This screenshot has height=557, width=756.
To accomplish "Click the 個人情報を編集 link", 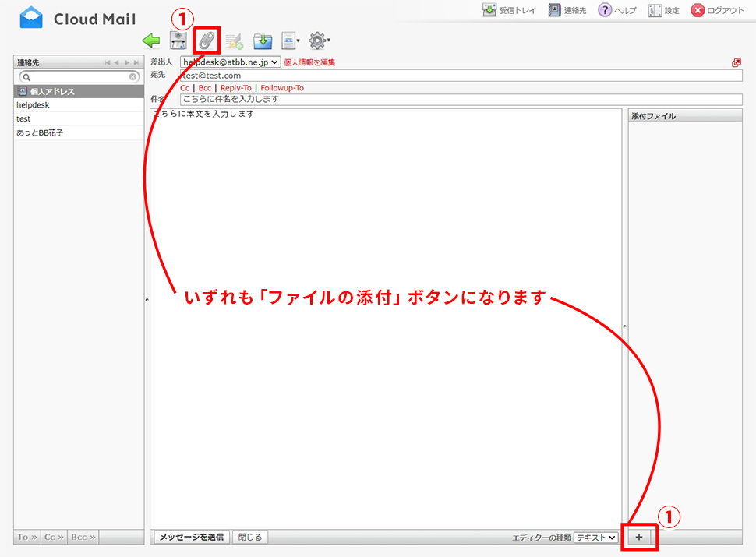I will [x=309, y=62].
